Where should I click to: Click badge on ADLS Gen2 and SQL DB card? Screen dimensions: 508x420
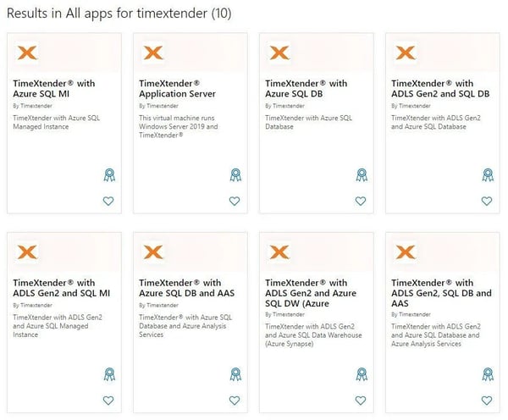[x=487, y=175]
